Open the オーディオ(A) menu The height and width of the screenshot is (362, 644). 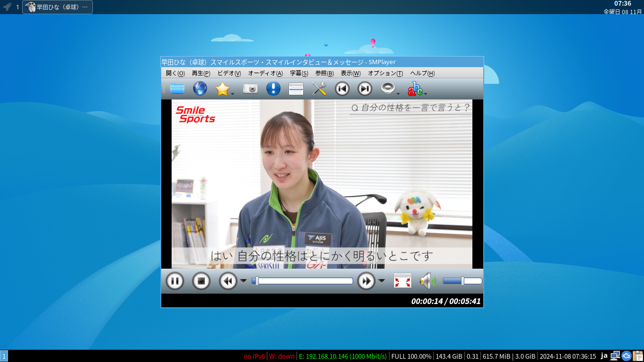point(265,73)
